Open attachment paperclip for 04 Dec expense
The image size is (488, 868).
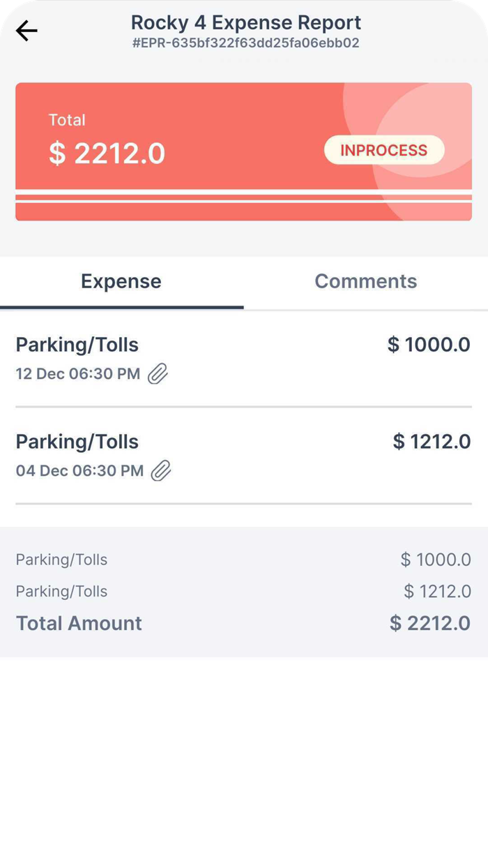(161, 471)
